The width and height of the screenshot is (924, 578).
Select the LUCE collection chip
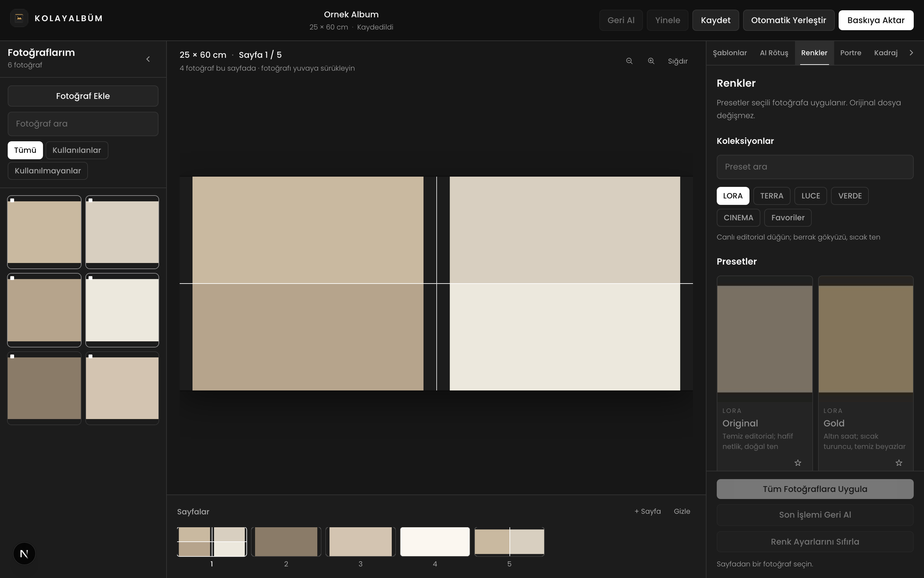(x=811, y=196)
